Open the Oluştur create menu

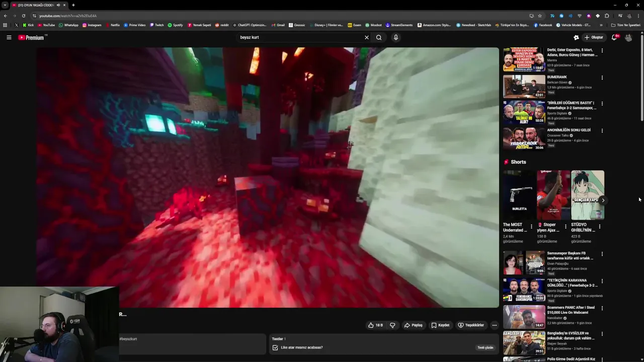click(x=593, y=37)
